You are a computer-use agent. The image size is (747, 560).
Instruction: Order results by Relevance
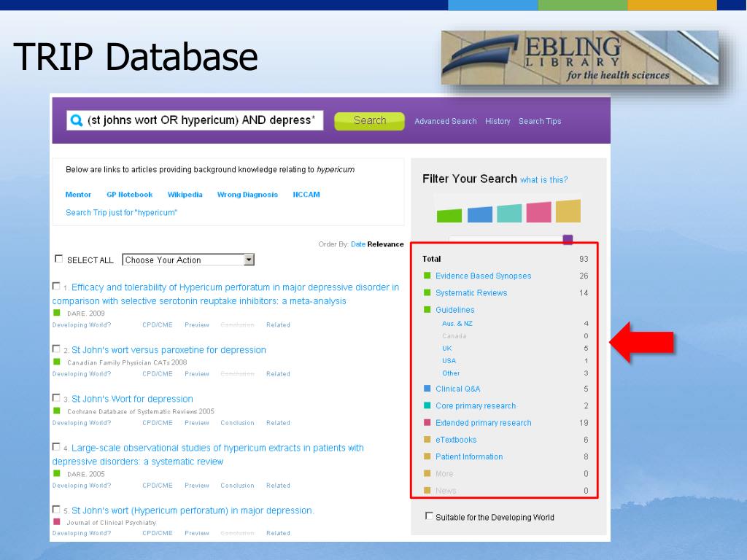pos(385,244)
